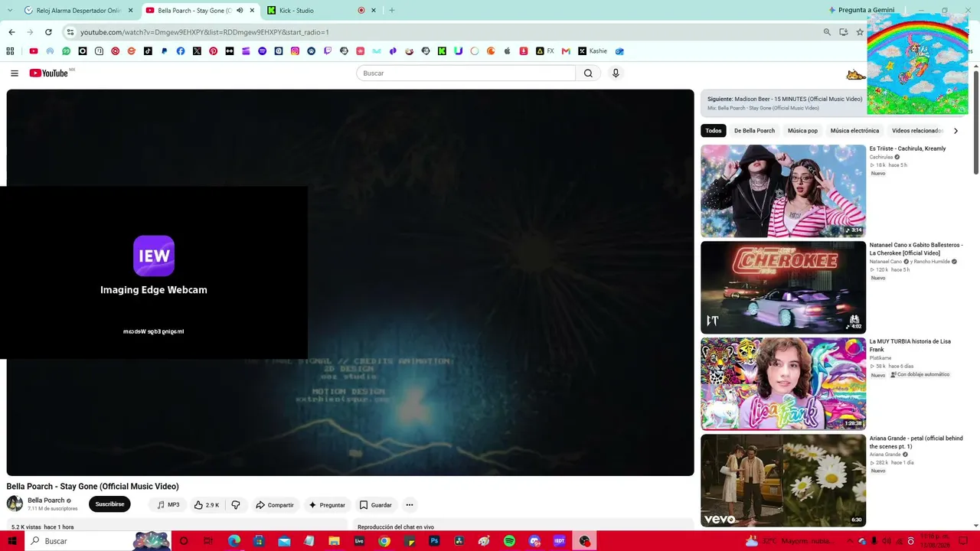Viewport: 980px width, 551px height.
Task: Click the YouTube search input field
Action: point(465,73)
